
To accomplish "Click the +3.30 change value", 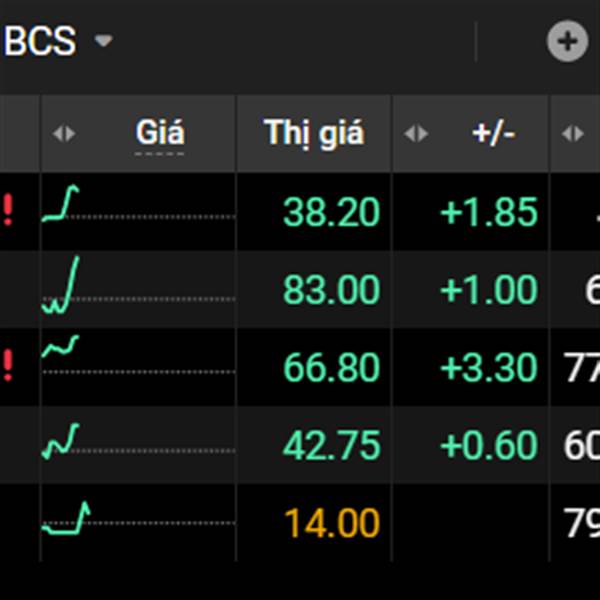I will 489,368.
